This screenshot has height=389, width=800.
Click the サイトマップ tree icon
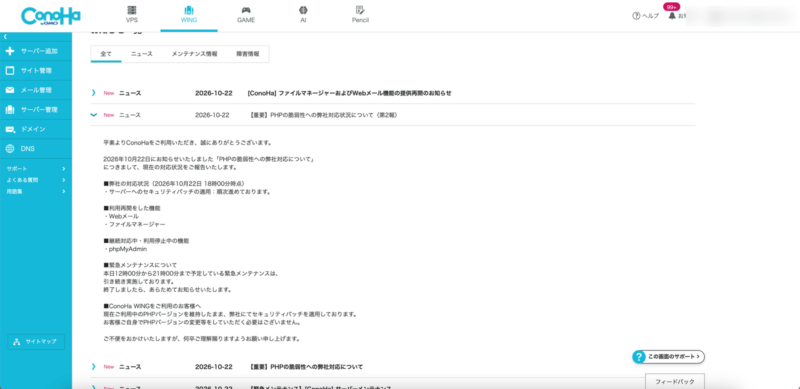[16, 342]
